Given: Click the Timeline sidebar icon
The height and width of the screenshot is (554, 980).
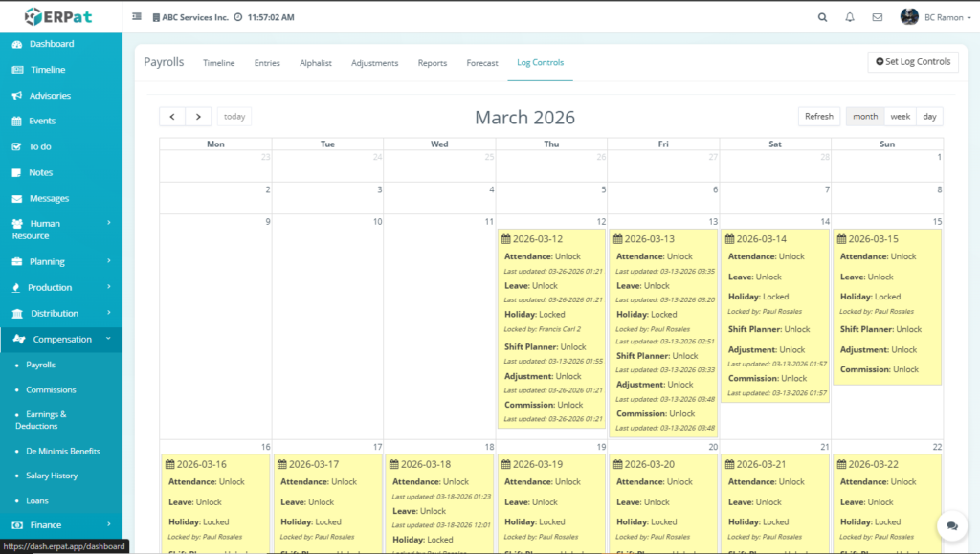Looking at the screenshot, I should (17, 70).
